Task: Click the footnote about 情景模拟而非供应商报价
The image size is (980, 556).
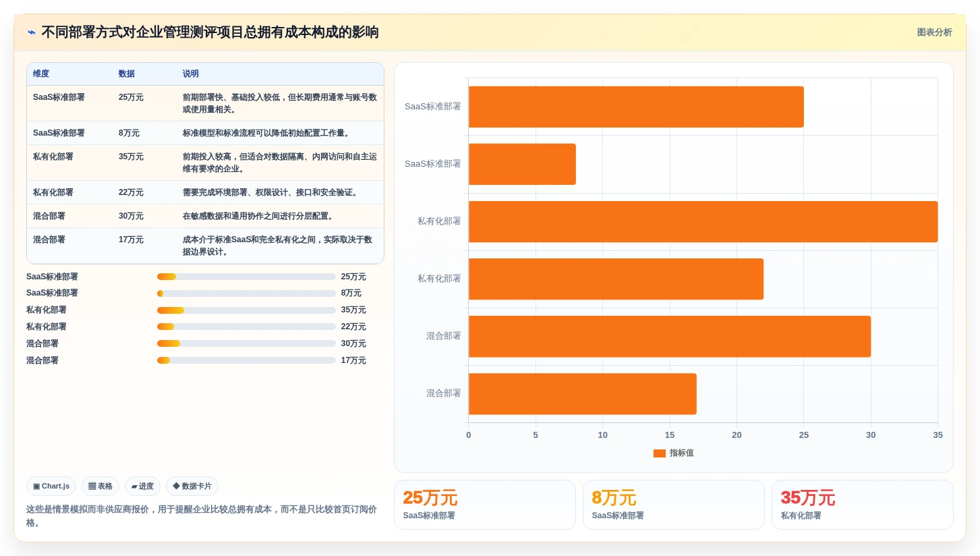Action: [202, 516]
